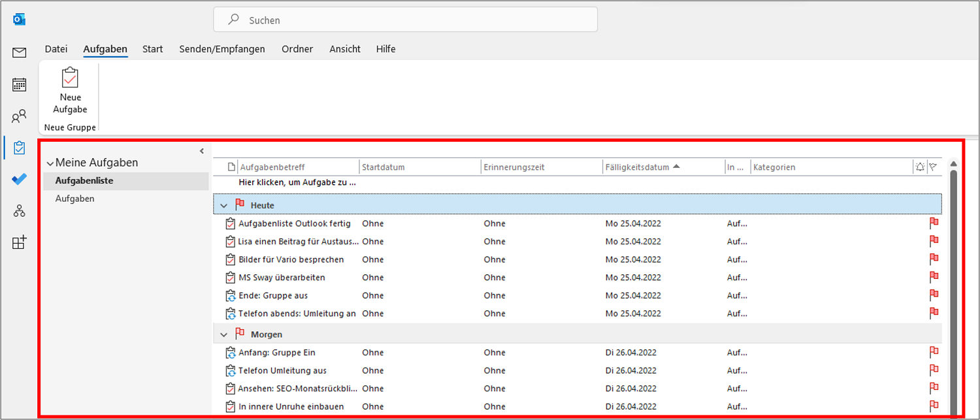Image resolution: width=980 pixels, height=420 pixels.
Task: Toggle flag for MS Sway überarbeiten
Action: point(934,278)
